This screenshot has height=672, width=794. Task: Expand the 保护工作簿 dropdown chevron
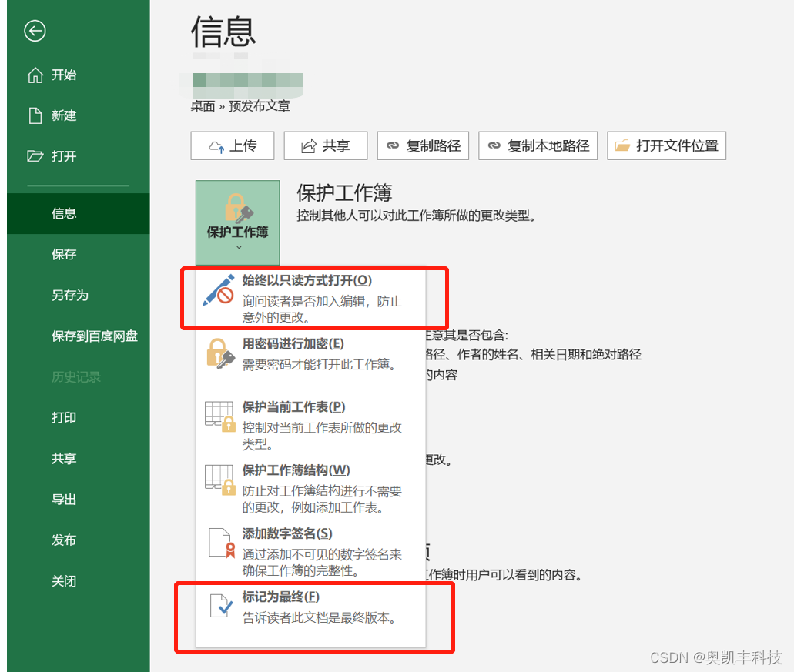(x=239, y=247)
